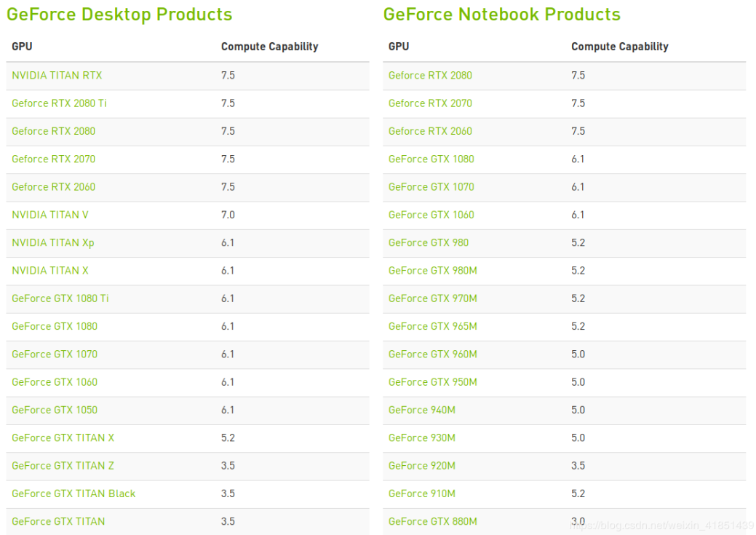Click GeForce GTX 1070 in Desktop Products table
The image size is (756, 535).
(55, 354)
